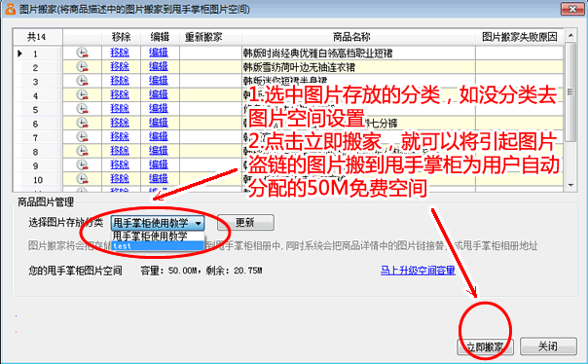Edit the item in row 9
Screen dimensions: 588x364
click(159, 164)
